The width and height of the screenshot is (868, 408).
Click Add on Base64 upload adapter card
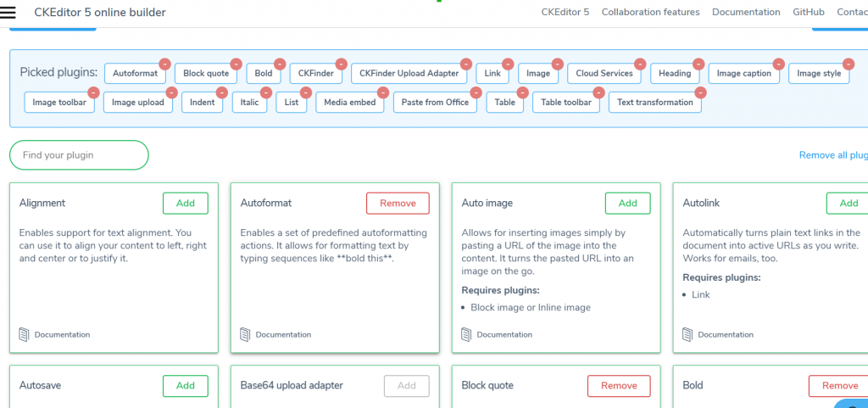pyautogui.click(x=406, y=386)
